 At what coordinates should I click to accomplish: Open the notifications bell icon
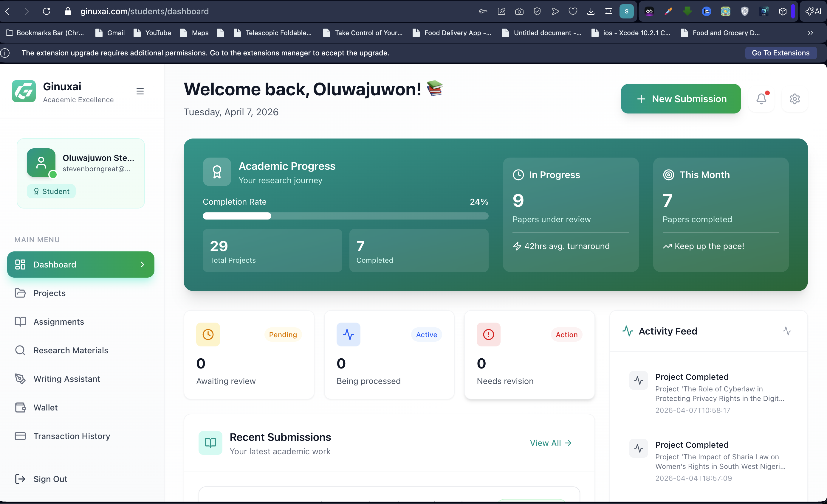click(761, 99)
